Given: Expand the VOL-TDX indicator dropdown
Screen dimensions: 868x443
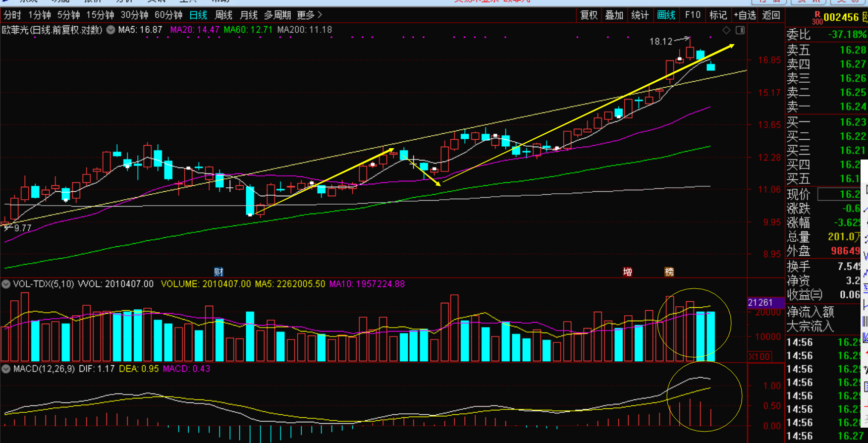Looking at the screenshot, I should click(6, 284).
